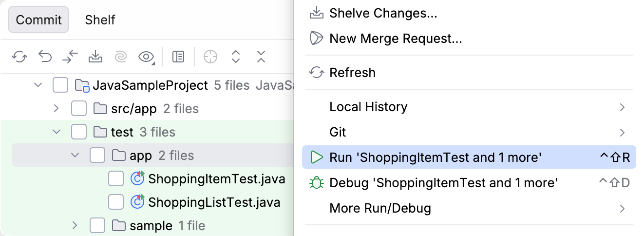Viewport: 644px width, 236px height.
Task: Expand the sample folder node
Action: pyautogui.click(x=75, y=226)
